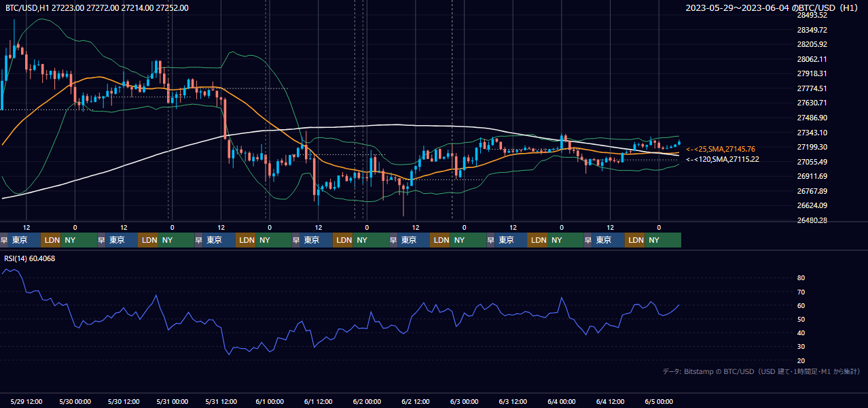Click the RSI(14) 60.4068 indicator label

click(30, 258)
